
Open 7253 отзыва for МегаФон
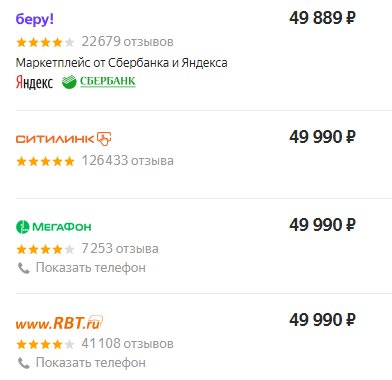[x=120, y=249]
